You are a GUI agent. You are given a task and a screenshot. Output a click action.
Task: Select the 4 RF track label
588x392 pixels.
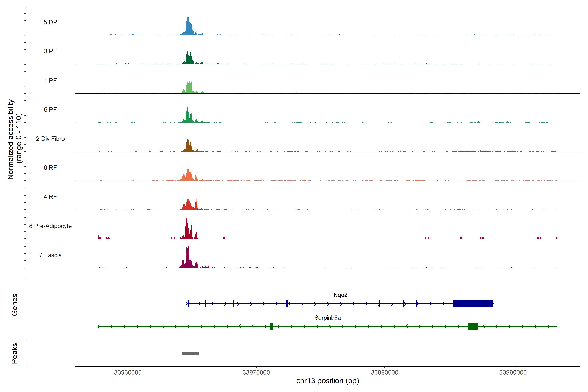(50, 197)
